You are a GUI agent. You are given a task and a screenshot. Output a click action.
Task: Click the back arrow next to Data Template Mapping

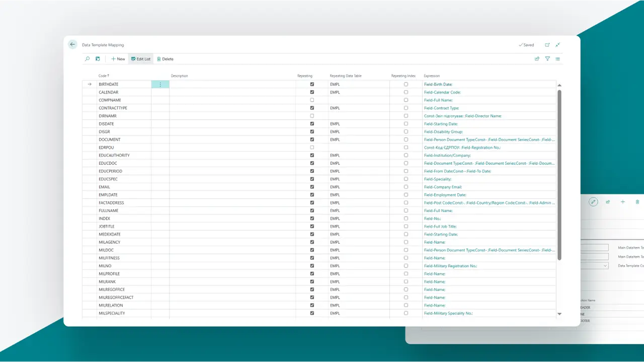[x=72, y=44]
